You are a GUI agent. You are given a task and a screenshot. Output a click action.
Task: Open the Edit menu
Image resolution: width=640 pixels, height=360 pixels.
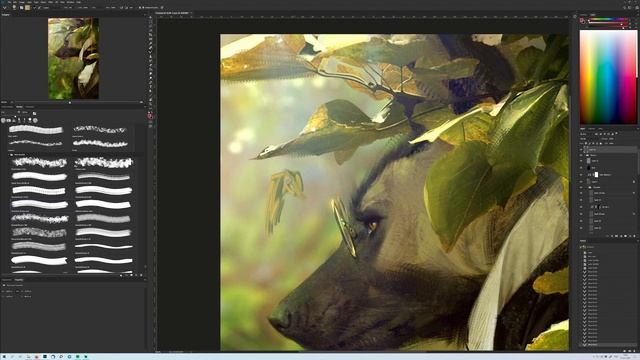point(15,2)
